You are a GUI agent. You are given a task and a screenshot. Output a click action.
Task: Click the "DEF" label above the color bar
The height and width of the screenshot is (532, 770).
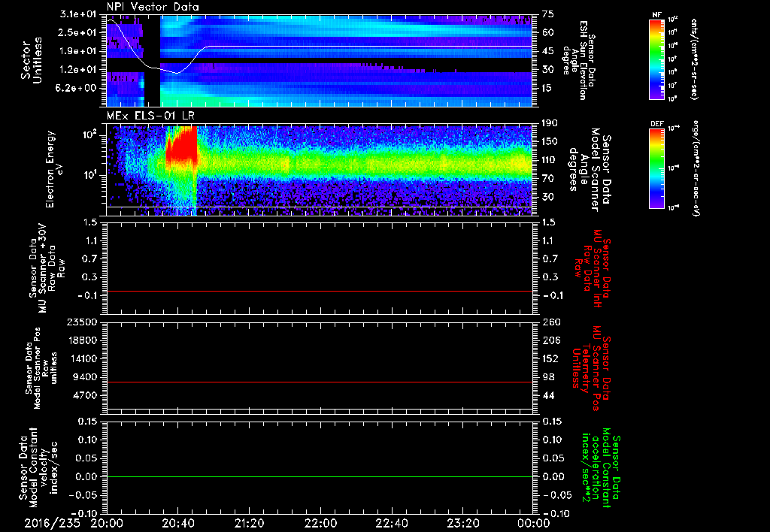pyautogui.click(x=656, y=124)
